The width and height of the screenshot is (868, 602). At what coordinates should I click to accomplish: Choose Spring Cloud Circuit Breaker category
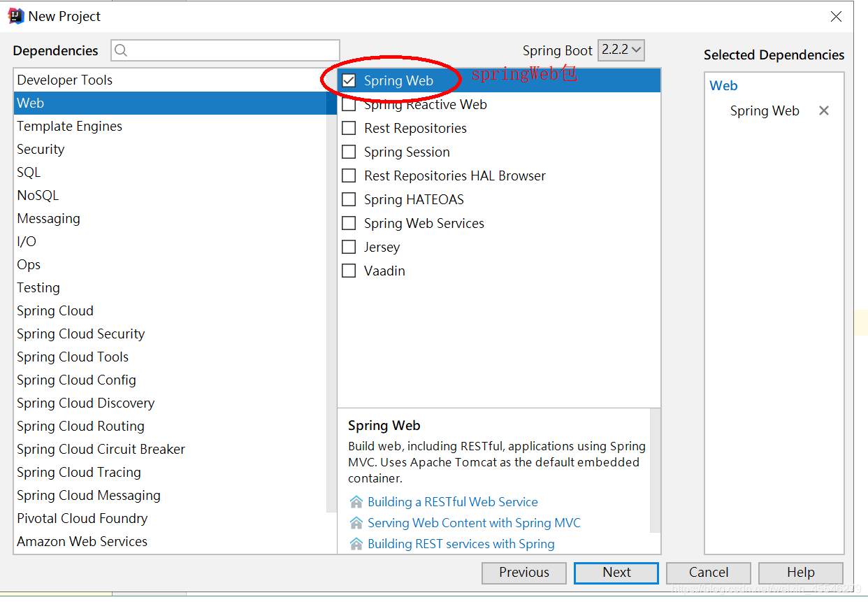pos(171,449)
